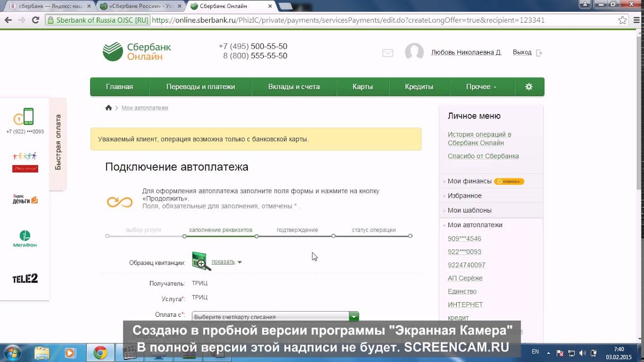Open АП Серёже autopayment
The width and height of the screenshot is (644, 362).
pos(465,278)
